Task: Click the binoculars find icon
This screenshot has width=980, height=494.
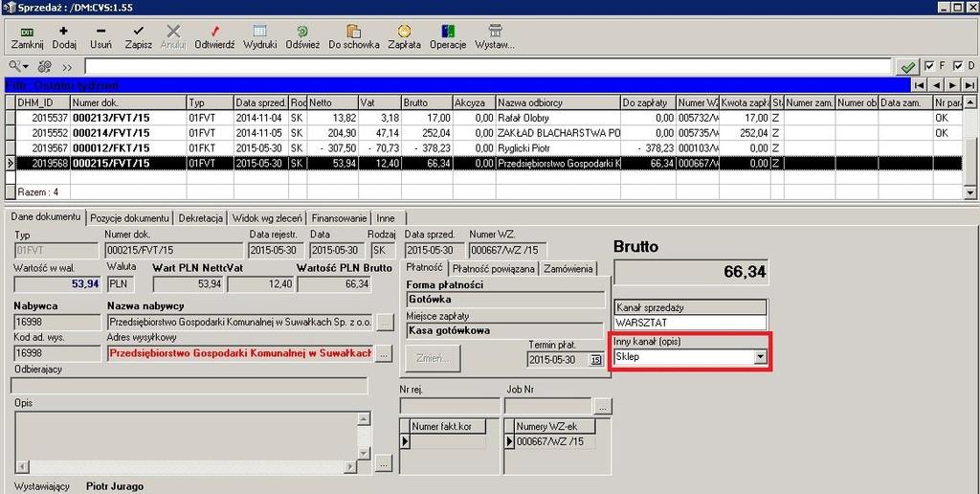Action: [x=44, y=66]
